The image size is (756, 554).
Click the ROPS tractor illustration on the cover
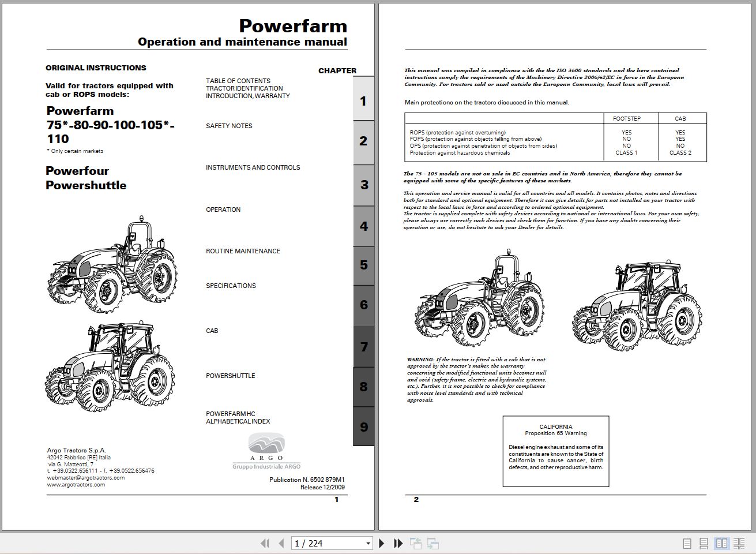pos(111,264)
